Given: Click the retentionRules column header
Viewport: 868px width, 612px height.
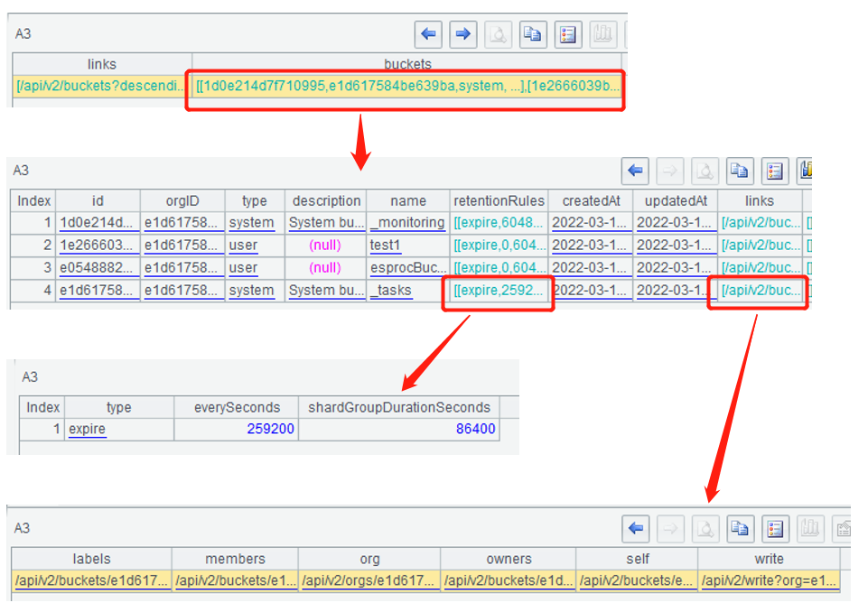Looking at the screenshot, I should 499,200.
